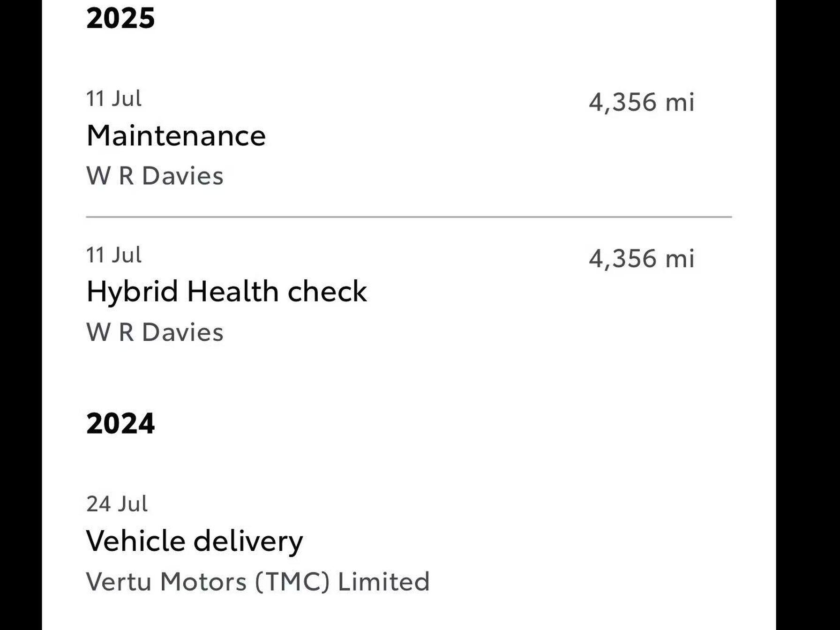Click the word "check" in Hybrid Health check
The image size is (840, 630).
coord(327,292)
